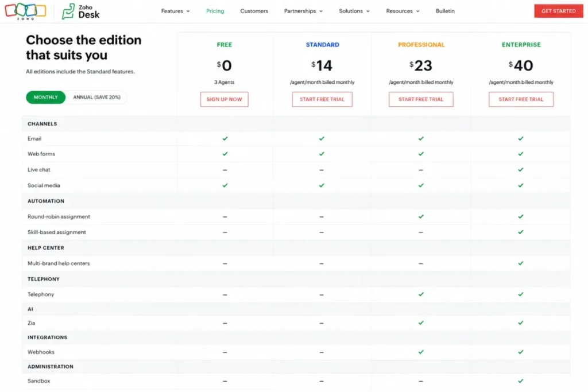Click Social media checkmark under Free
Viewport: 588px width, 392px height.
[225, 185]
